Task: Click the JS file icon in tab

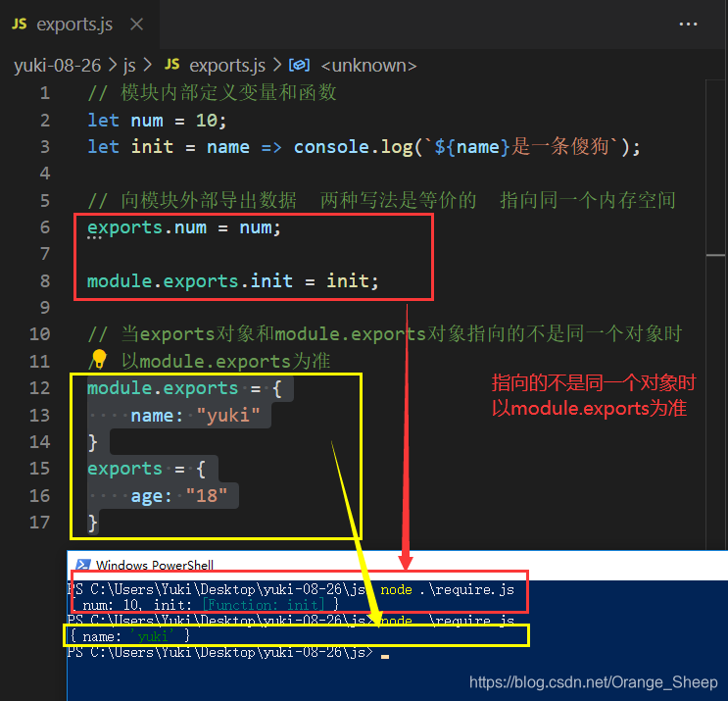Action: point(19,24)
